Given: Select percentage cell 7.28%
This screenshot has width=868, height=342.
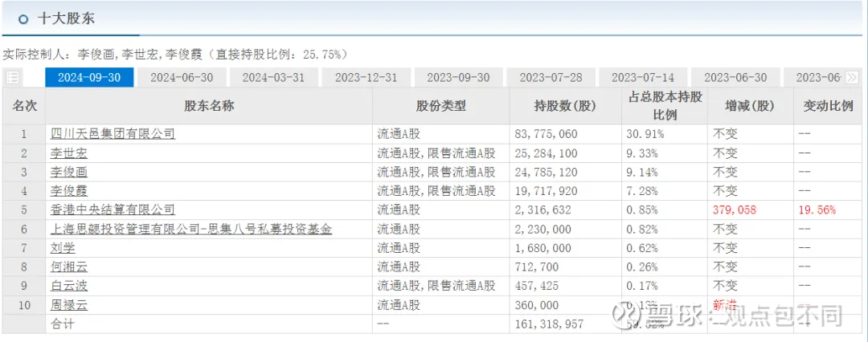Looking at the screenshot, I should pyautogui.click(x=642, y=192).
